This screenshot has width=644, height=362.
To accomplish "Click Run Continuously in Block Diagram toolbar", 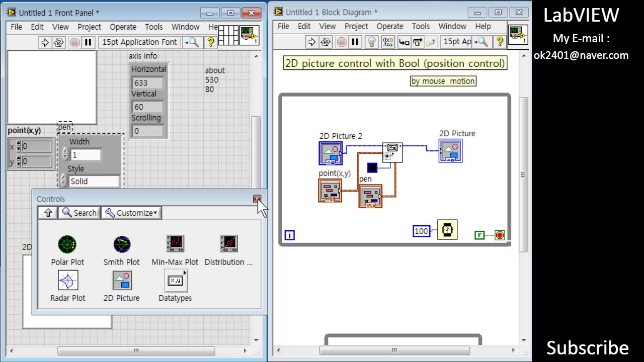I will [326, 42].
